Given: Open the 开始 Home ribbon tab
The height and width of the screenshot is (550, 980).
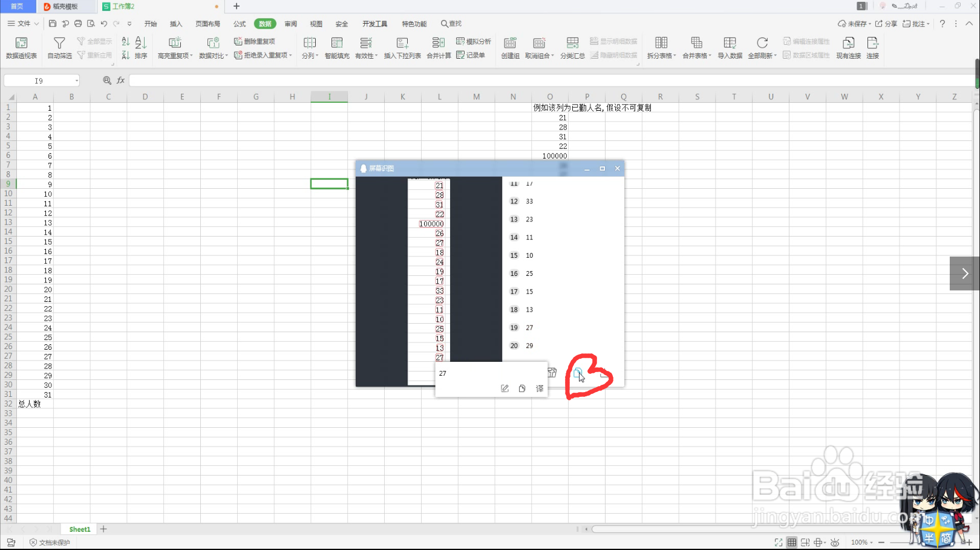Looking at the screenshot, I should coord(151,24).
